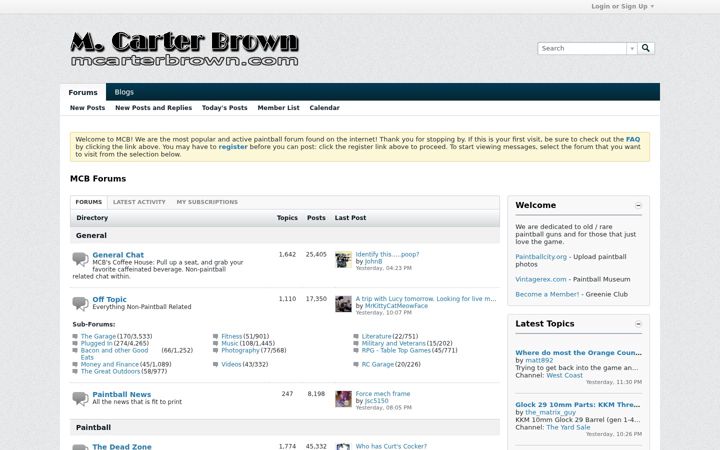
Task: View MrKittyCatMeowFace's profile link
Action: 396,306
